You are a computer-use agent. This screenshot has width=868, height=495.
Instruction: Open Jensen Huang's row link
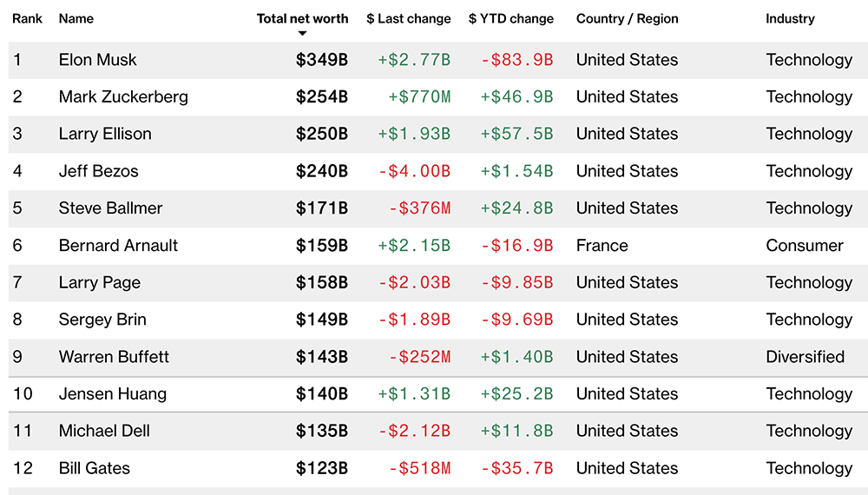point(112,394)
